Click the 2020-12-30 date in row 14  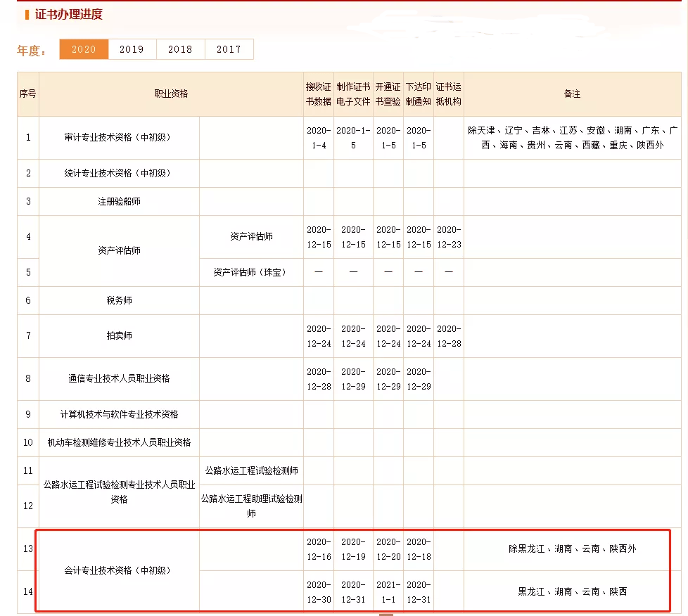point(319,592)
